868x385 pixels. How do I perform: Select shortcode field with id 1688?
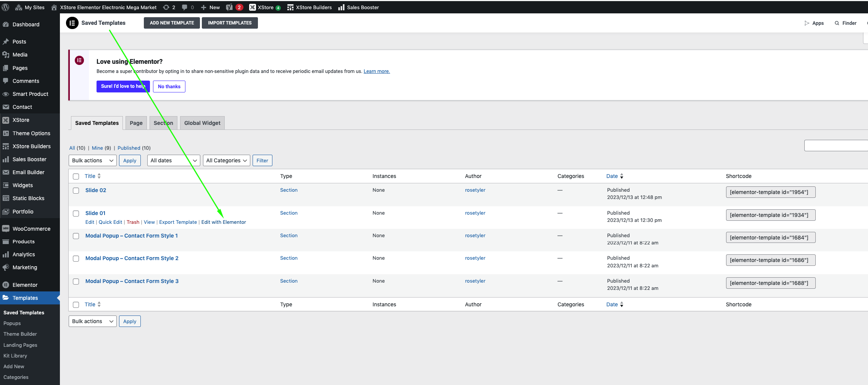coord(771,283)
